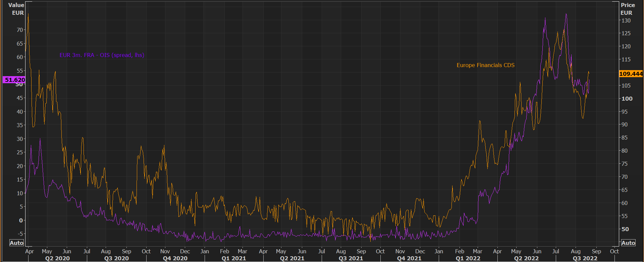Viewport: 644px width, 262px height.
Task: Click the Auto scale button on right axis
Action: pos(628,243)
